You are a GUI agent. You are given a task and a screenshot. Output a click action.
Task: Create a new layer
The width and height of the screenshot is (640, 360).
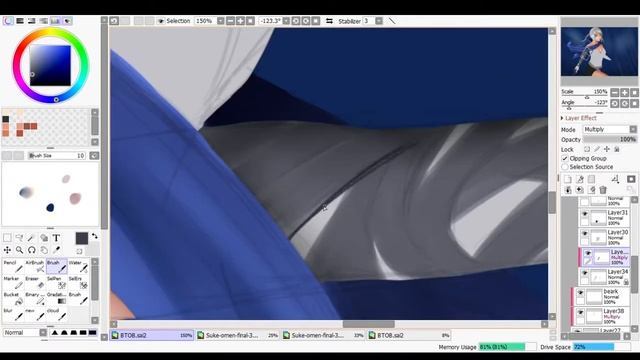tap(568, 179)
